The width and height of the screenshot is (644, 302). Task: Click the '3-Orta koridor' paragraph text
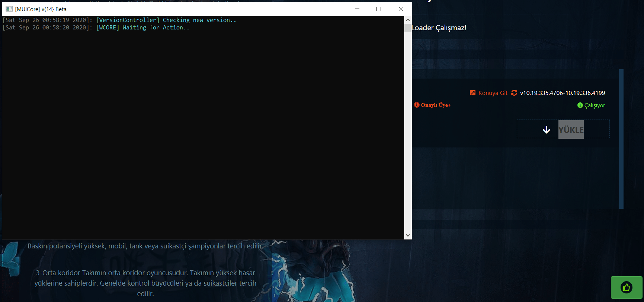click(145, 283)
